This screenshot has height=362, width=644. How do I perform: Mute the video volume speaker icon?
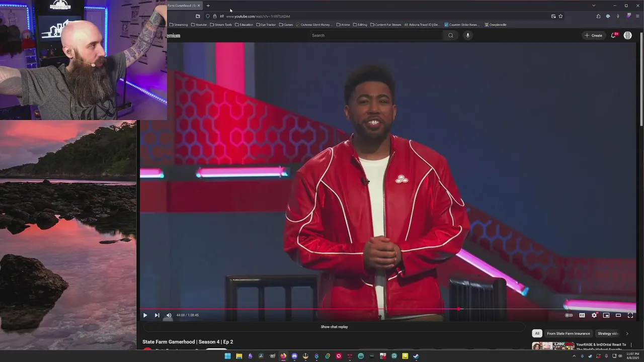click(x=169, y=315)
